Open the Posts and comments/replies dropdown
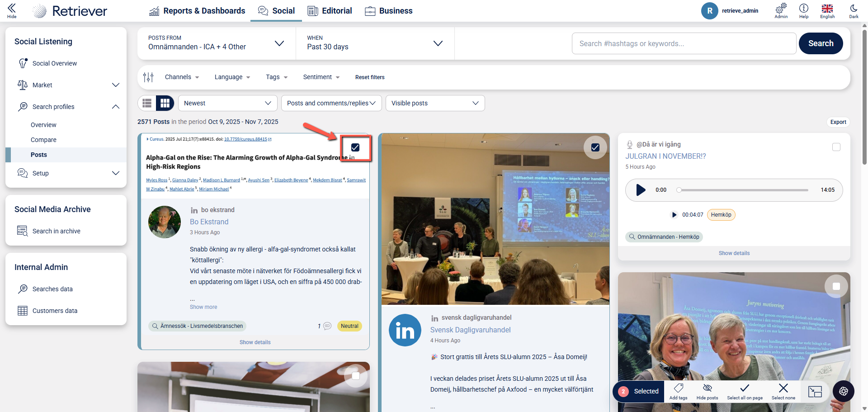Image resolution: width=868 pixels, height=412 pixels. coord(331,103)
